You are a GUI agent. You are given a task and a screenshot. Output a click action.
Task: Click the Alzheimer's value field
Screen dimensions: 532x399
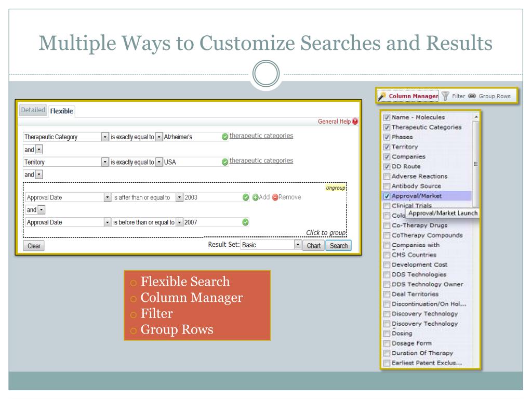192,137
